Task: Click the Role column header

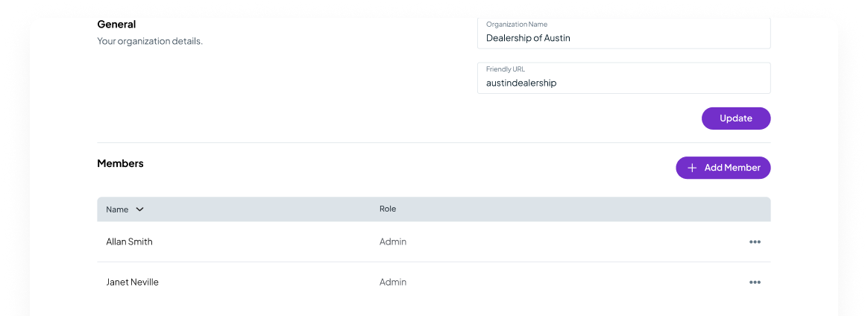Action: point(388,209)
